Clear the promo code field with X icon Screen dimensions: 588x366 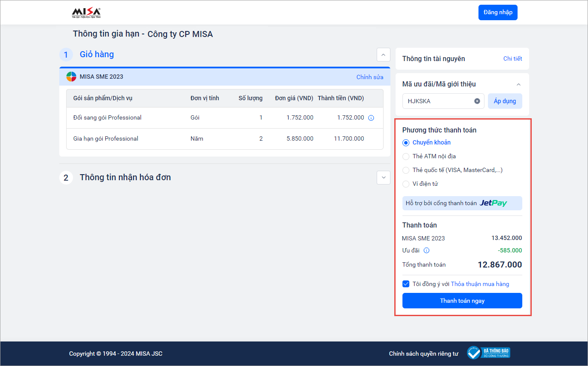(477, 101)
